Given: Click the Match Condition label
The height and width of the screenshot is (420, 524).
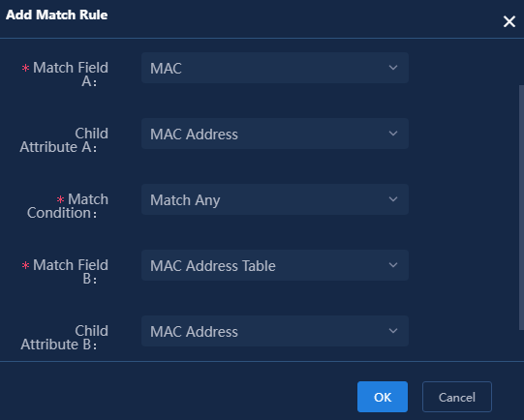Looking at the screenshot, I should coord(68,206).
